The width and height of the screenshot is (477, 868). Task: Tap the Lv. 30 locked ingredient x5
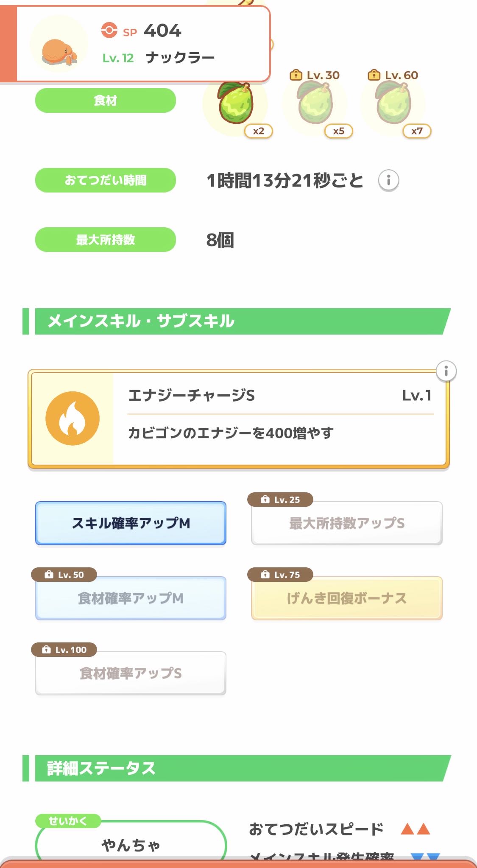(315, 104)
